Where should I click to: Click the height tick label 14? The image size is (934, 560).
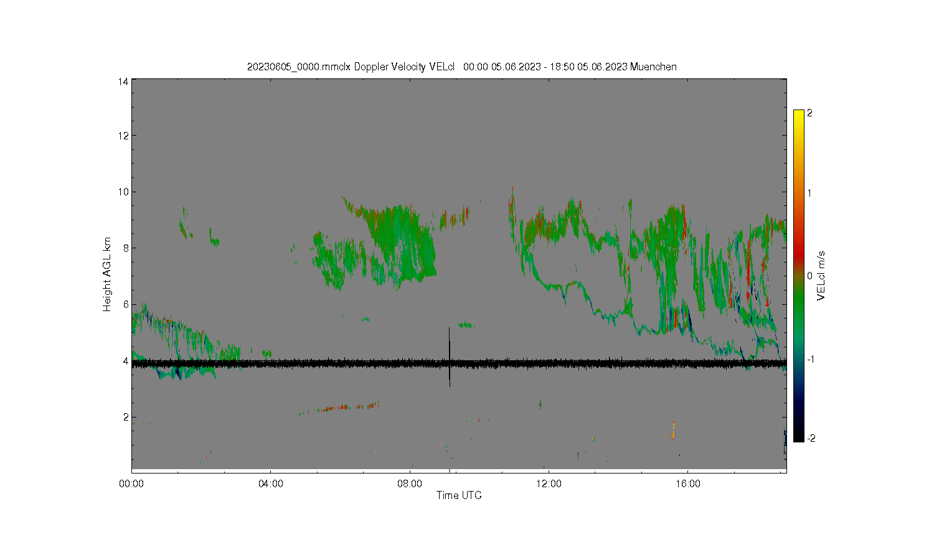coord(123,82)
